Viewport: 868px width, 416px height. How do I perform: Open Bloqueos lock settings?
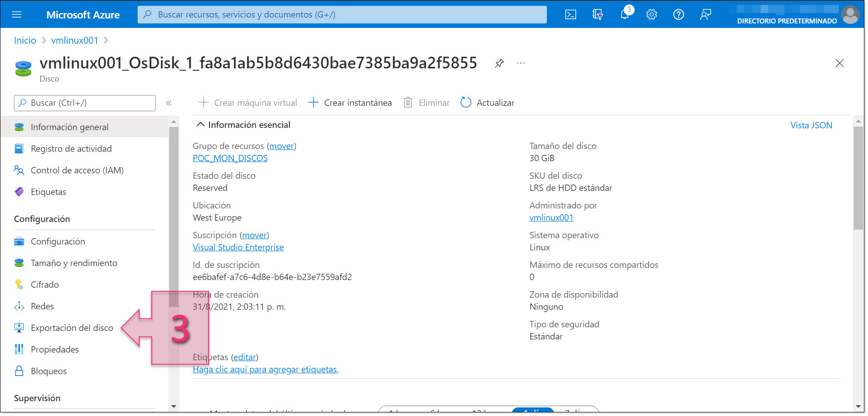click(x=46, y=371)
